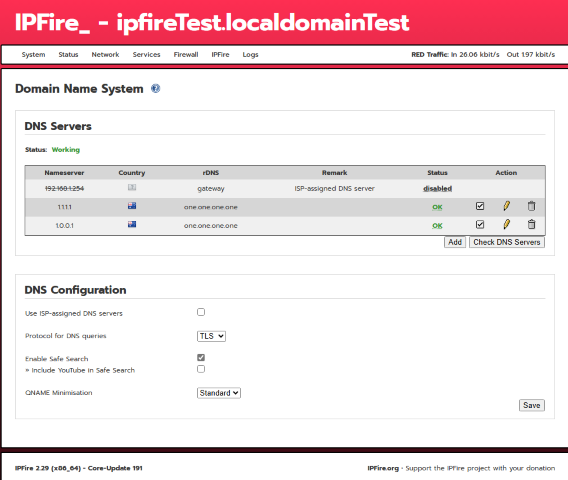Click the 'Use ISP-assigned DNS servers' label
Viewport: 568px width, 480px height.
(74, 313)
